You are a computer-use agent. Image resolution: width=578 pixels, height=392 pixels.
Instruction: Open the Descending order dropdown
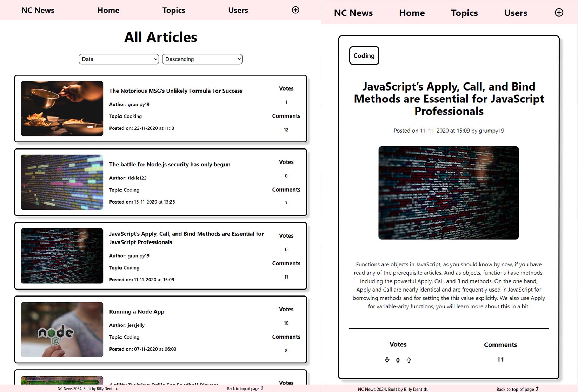[x=202, y=59]
